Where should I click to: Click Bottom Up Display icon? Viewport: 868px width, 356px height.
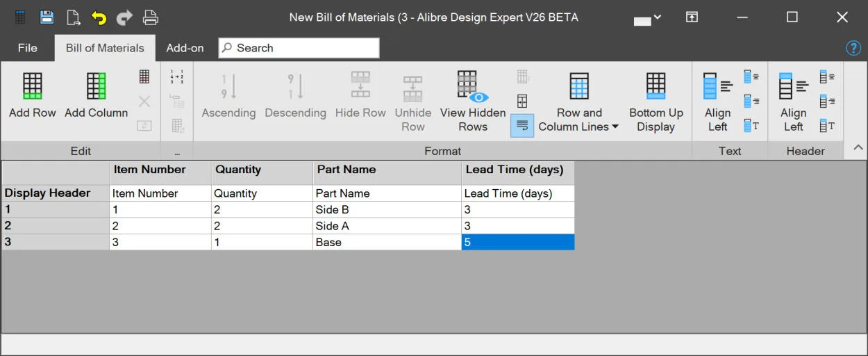tap(656, 86)
